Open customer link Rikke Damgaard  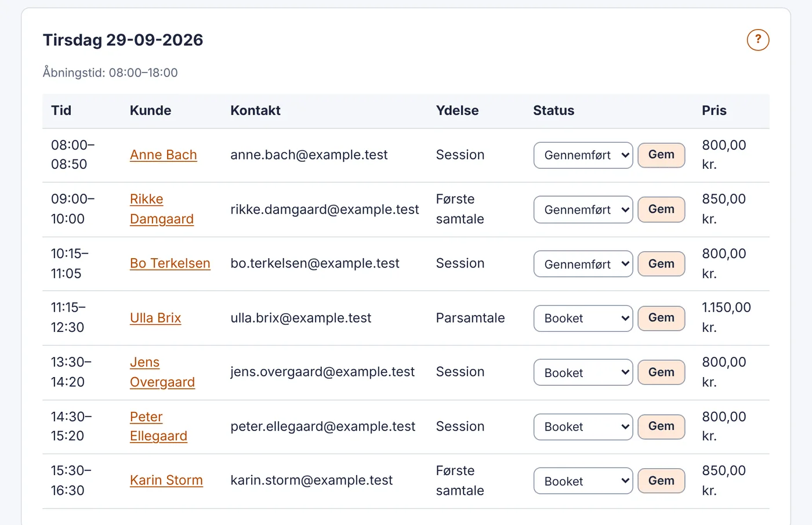pos(162,209)
